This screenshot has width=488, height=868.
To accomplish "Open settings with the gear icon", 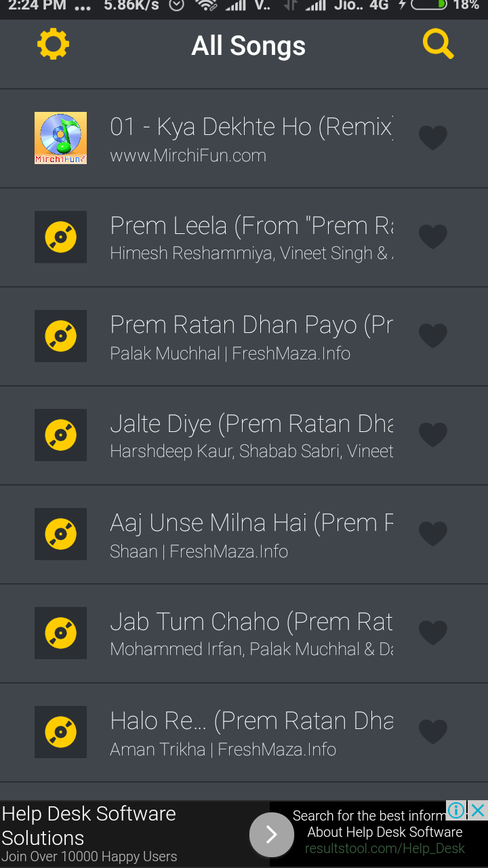I will (53, 45).
